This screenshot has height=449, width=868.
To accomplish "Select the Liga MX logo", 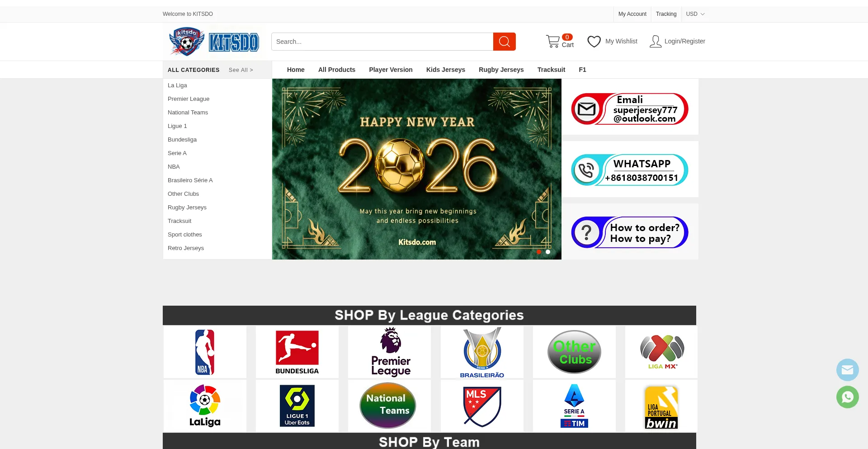I will pos(661,352).
